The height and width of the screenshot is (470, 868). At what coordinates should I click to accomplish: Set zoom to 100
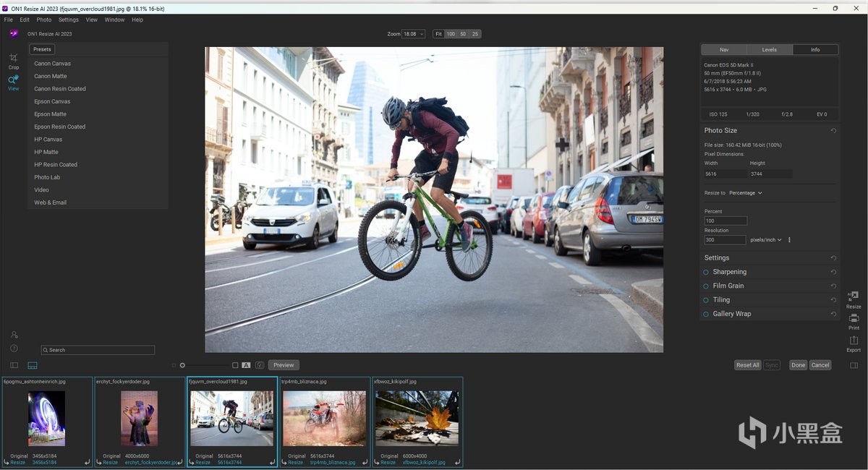point(451,34)
